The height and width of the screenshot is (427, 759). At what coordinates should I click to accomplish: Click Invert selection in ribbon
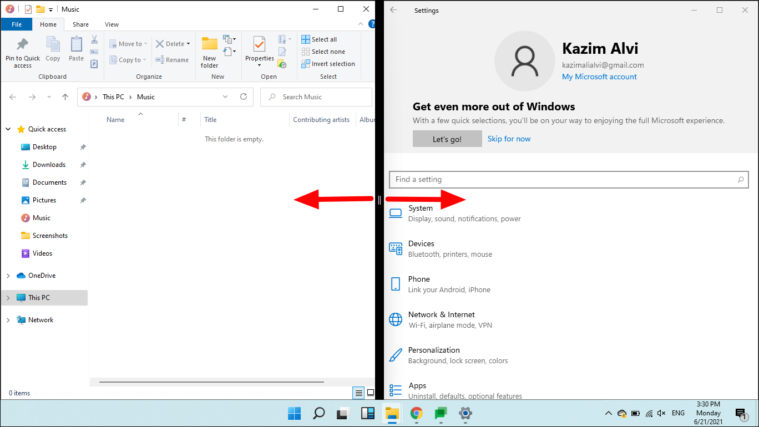point(328,63)
